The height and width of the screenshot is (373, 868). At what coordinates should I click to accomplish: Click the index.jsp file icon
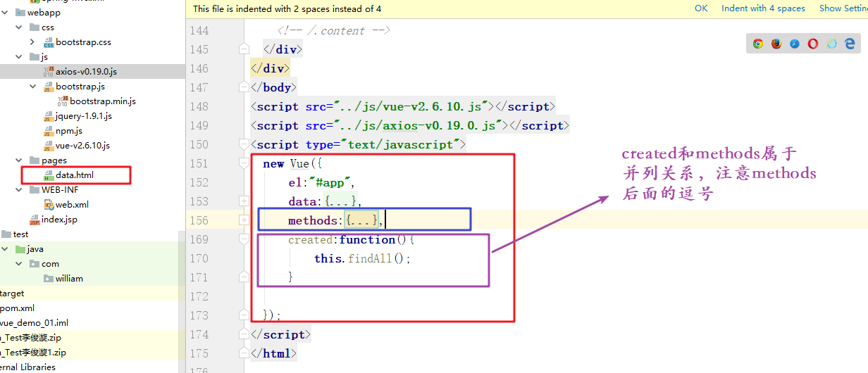tap(35, 220)
